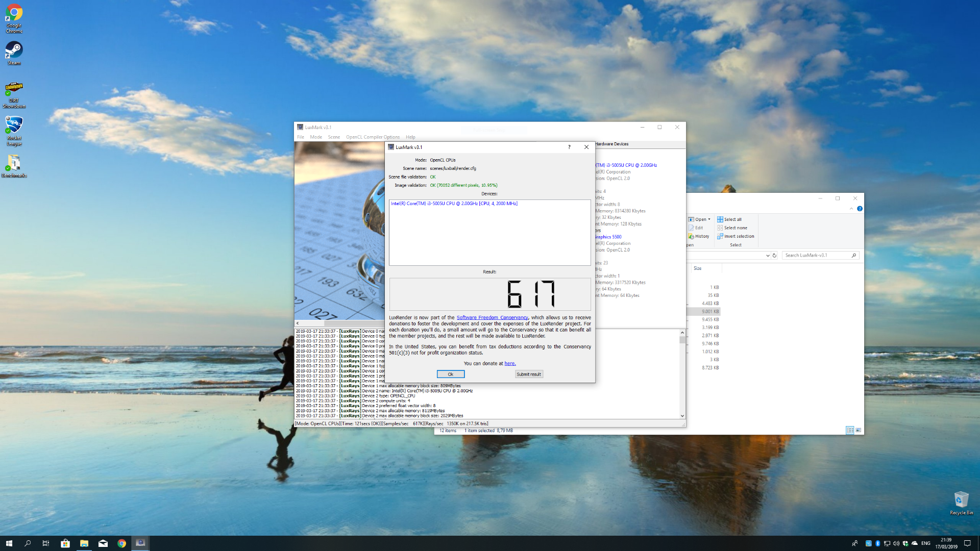Switch Explorer to details view icon
Image resolution: width=980 pixels, height=551 pixels.
pos(850,430)
